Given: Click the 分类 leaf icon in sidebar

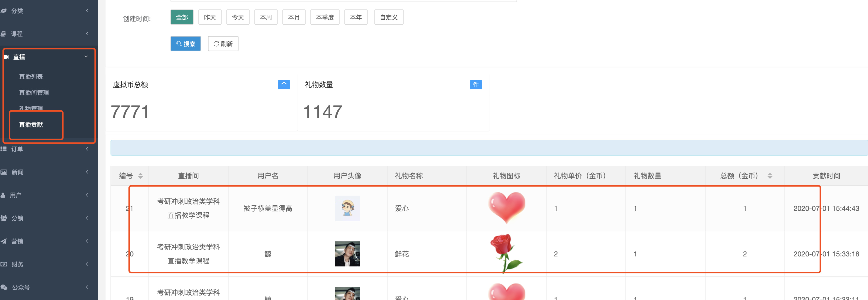Looking at the screenshot, I should (x=4, y=11).
